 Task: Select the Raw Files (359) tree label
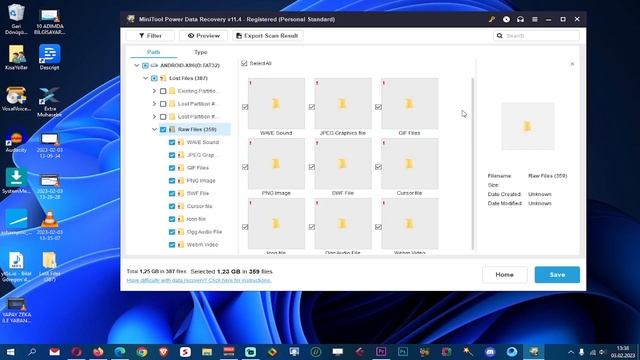click(x=197, y=129)
